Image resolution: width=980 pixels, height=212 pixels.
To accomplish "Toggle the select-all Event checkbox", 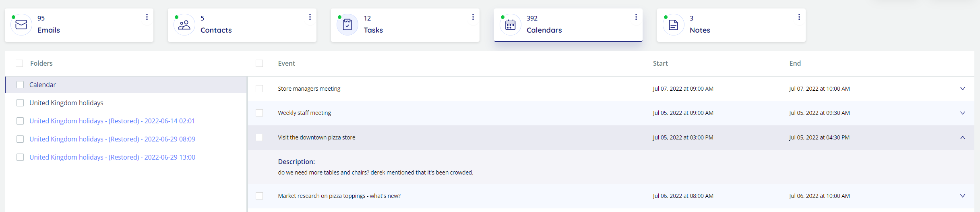I will tap(259, 63).
